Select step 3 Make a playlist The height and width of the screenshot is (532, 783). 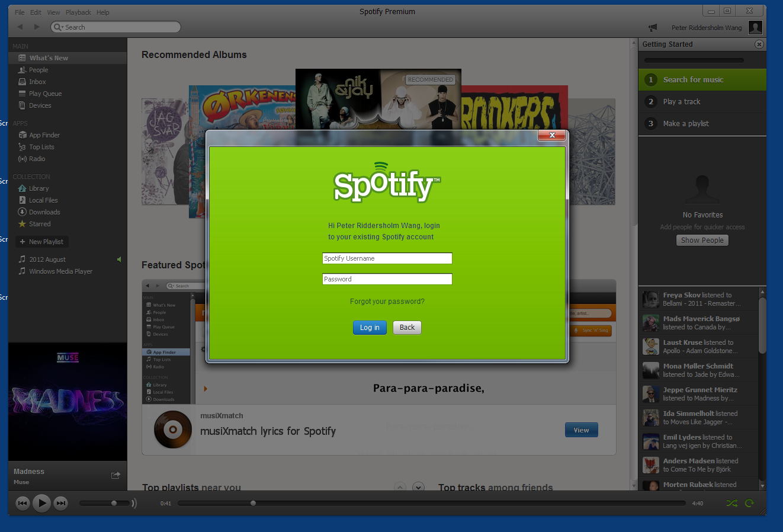(702, 124)
